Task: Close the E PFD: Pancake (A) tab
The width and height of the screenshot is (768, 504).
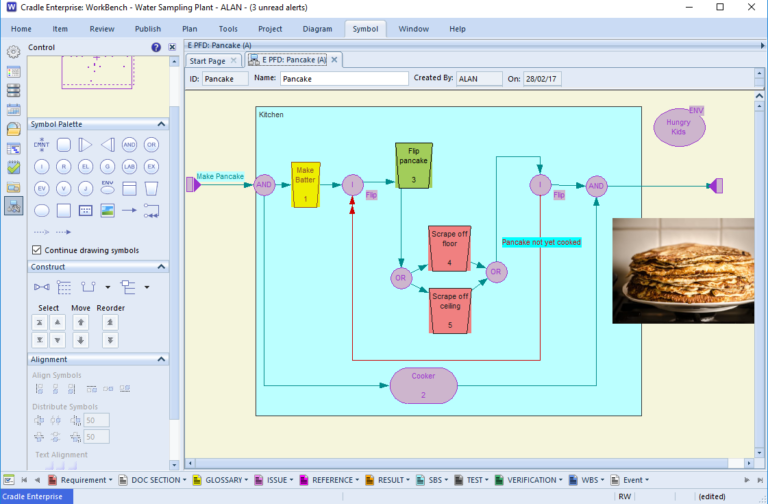Action: [x=335, y=61]
